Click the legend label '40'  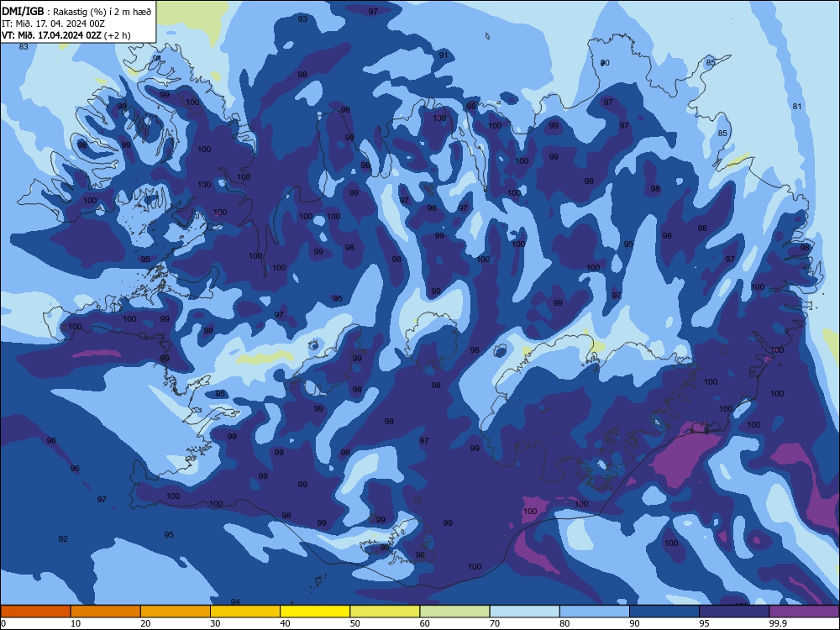point(285,623)
